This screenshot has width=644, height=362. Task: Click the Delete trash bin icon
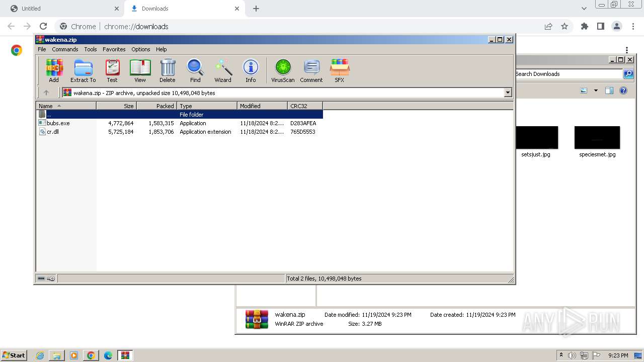click(x=168, y=70)
